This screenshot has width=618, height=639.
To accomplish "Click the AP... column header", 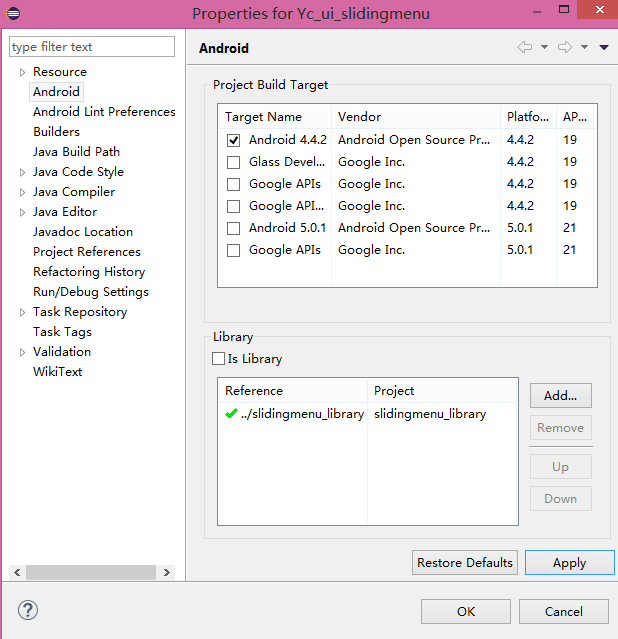I will pyautogui.click(x=575, y=117).
